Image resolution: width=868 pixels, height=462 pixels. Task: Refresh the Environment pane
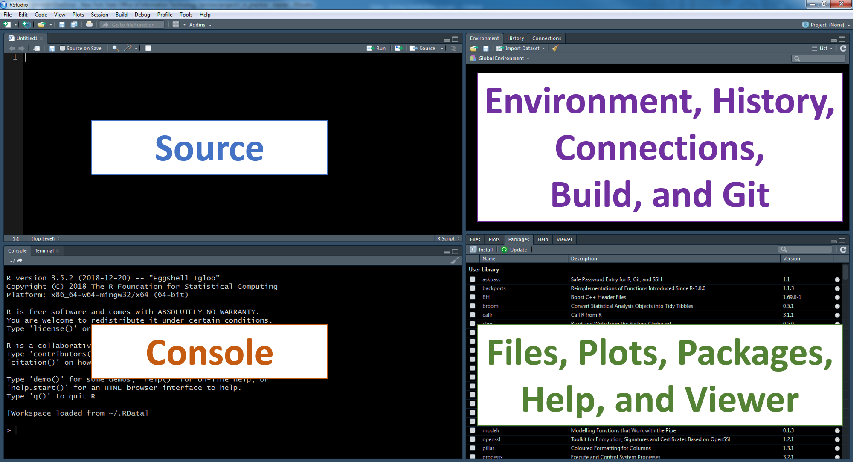[x=843, y=49]
